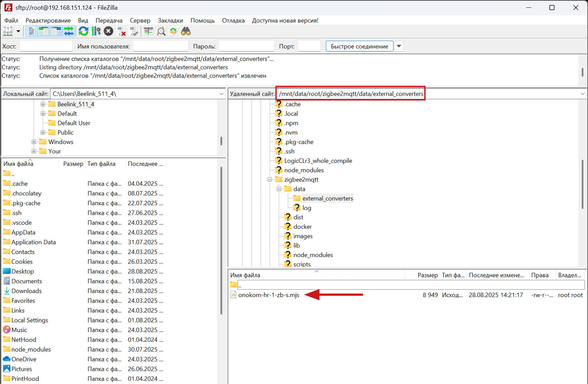Click the process queue icon
This screenshot has height=384, width=588.
pyautogui.click(x=96, y=31)
